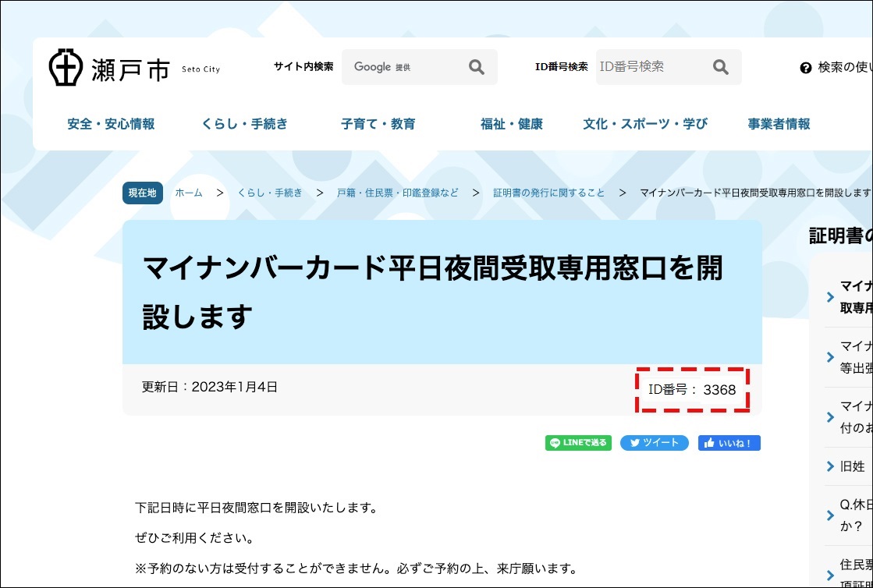This screenshot has width=873, height=588.
Task: Click the 下記日時に平日夜間窓口を開設いたします text
Action: (257, 508)
